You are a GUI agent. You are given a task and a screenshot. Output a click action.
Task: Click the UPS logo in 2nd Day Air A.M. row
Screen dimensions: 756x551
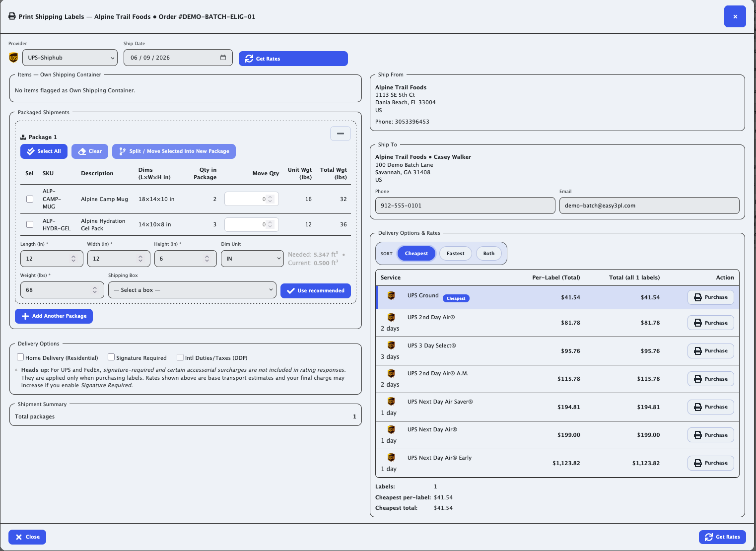(x=391, y=373)
